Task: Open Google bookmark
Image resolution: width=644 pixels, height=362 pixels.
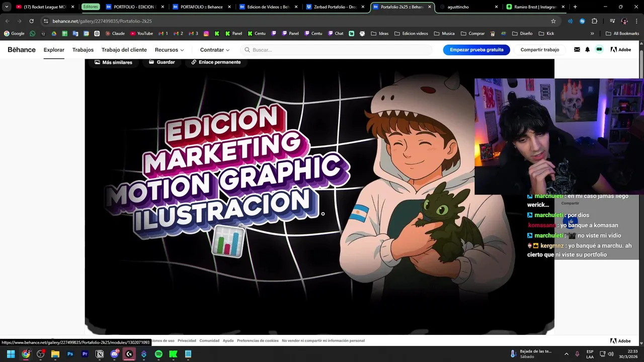Action: point(14,34)
